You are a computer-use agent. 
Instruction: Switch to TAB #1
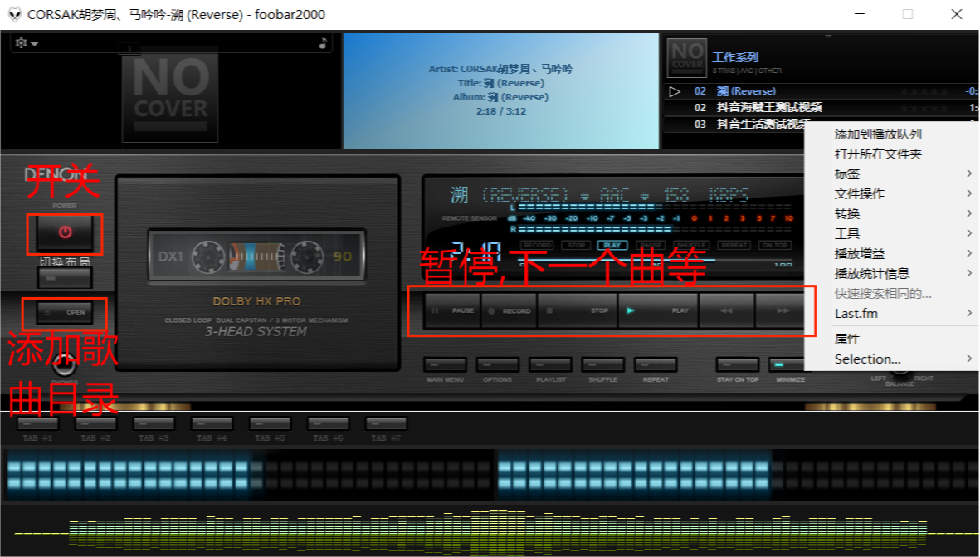[x=37, y=424]
